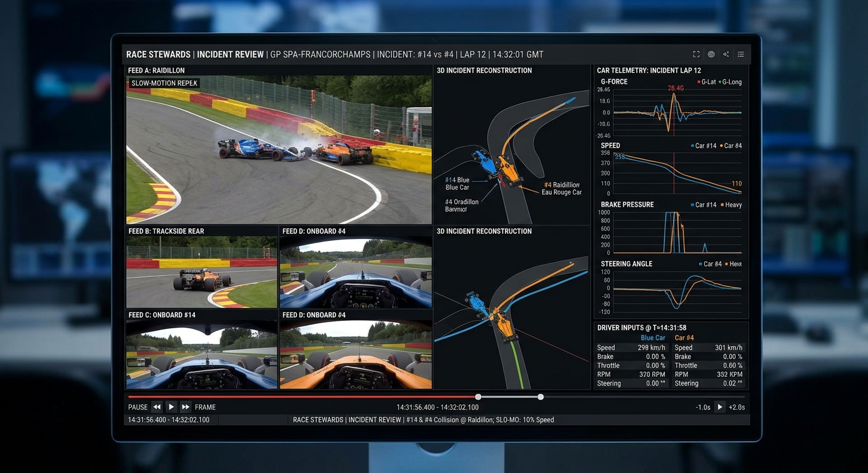Toggle Car #14 in Brake Pressure legend
This screenshot has height=473, width=868.
tap(703, 205)
